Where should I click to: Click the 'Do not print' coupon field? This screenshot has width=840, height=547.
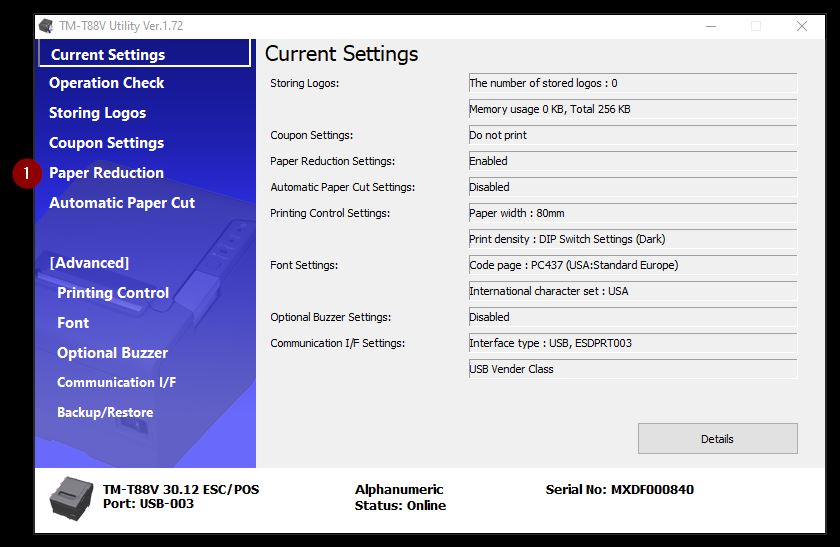pyautogui.click(x=633, y=135)
